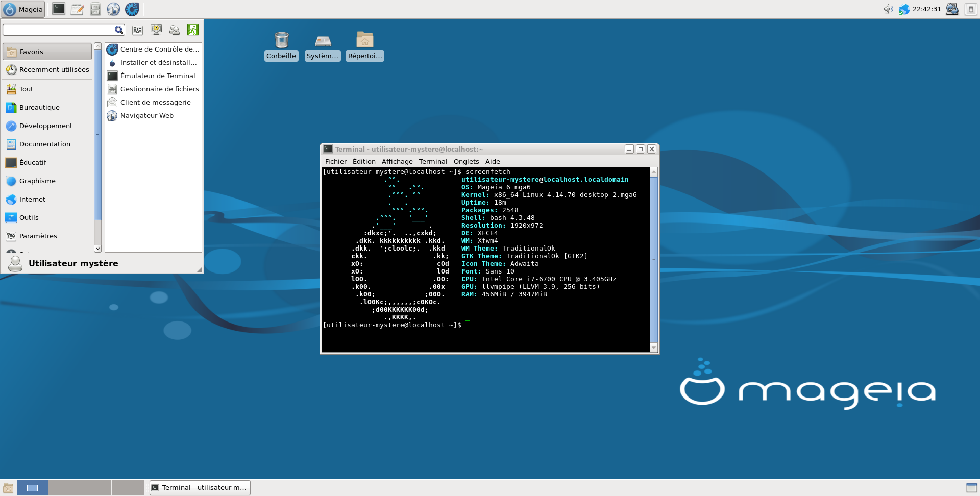Image resolution: width=980 pixels, height=496 pixels.
Task: Open all settings from the menu header
Action: click(137, 30)
